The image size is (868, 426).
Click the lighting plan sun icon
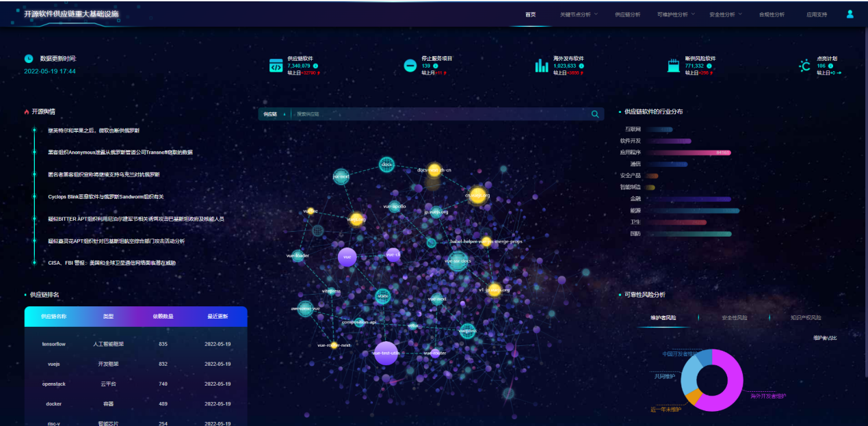pyautogui.click(x=805, y=66)
